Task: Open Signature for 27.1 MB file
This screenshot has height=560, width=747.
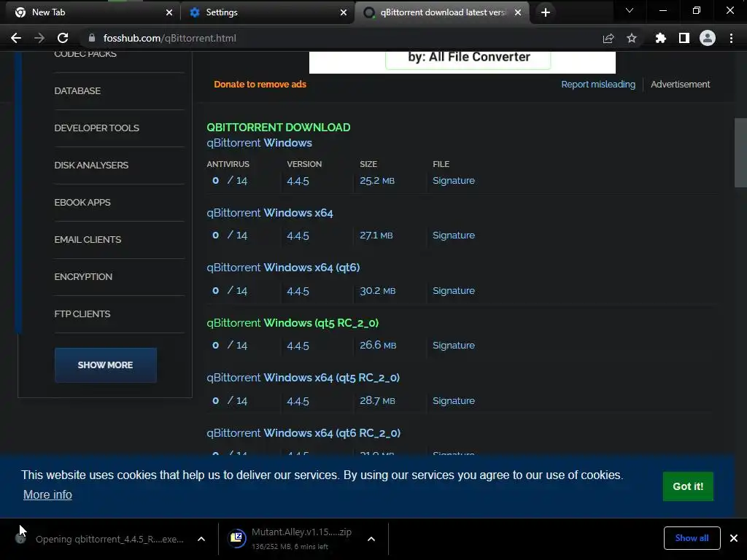Action: click(454, 236)
